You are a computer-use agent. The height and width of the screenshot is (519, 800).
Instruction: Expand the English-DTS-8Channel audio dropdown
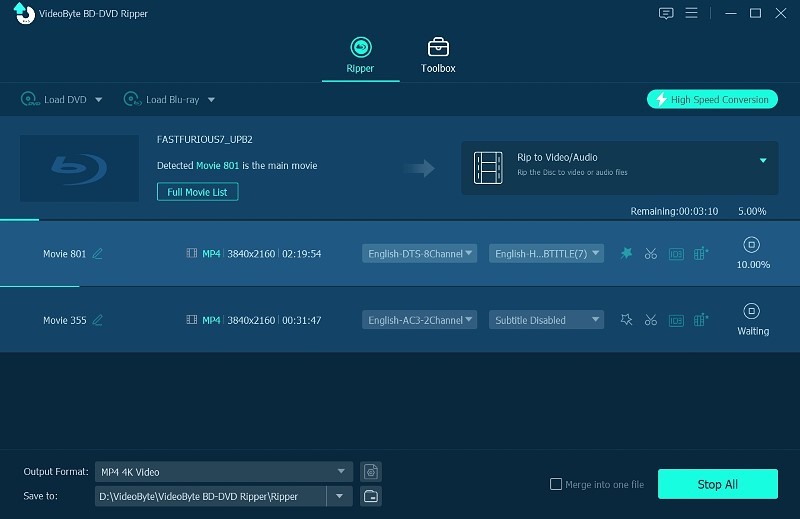(419, 254)
